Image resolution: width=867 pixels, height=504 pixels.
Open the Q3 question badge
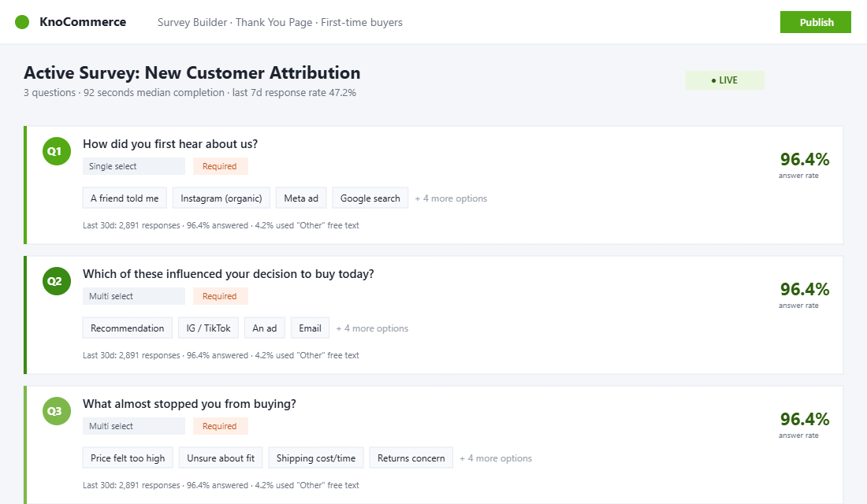pos(57,410)
